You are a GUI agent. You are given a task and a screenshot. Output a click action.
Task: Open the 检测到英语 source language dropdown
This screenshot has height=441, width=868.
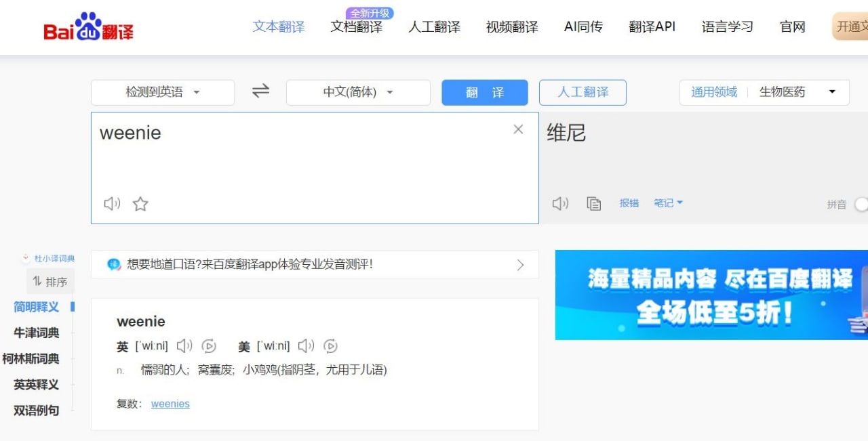(x=163, y=93)
